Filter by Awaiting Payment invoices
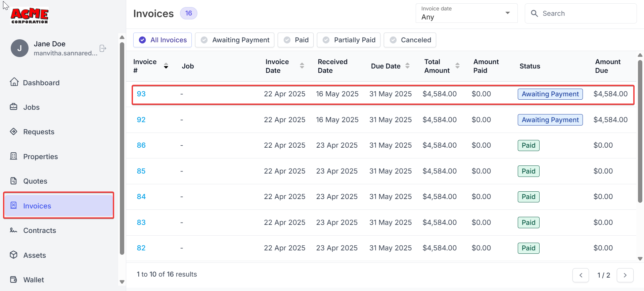 (235, 40)
